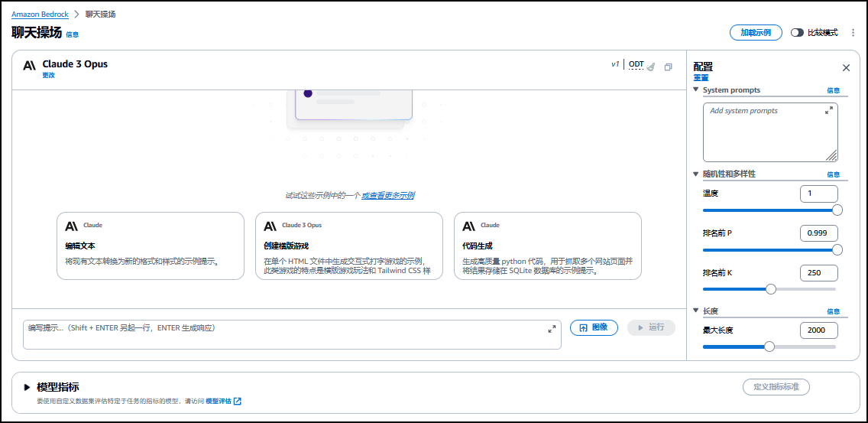Open 信息 link for 长度

coord(833,311)
